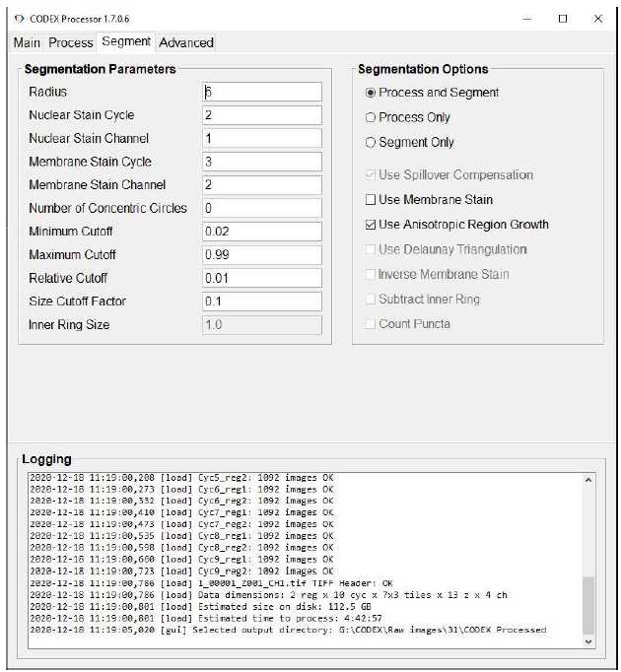Click the logging scrollbar down arrow
The width and height of the screenshot is (621, 672).
click(x=588, y=641)
